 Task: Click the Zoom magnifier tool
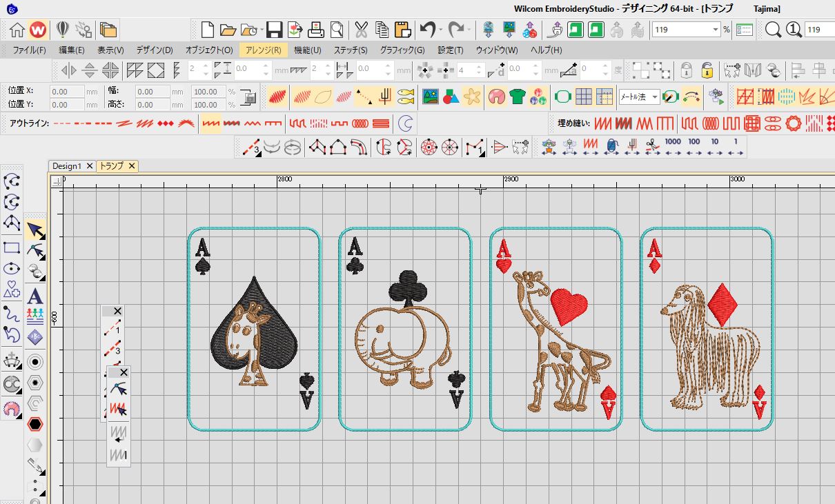774,30
